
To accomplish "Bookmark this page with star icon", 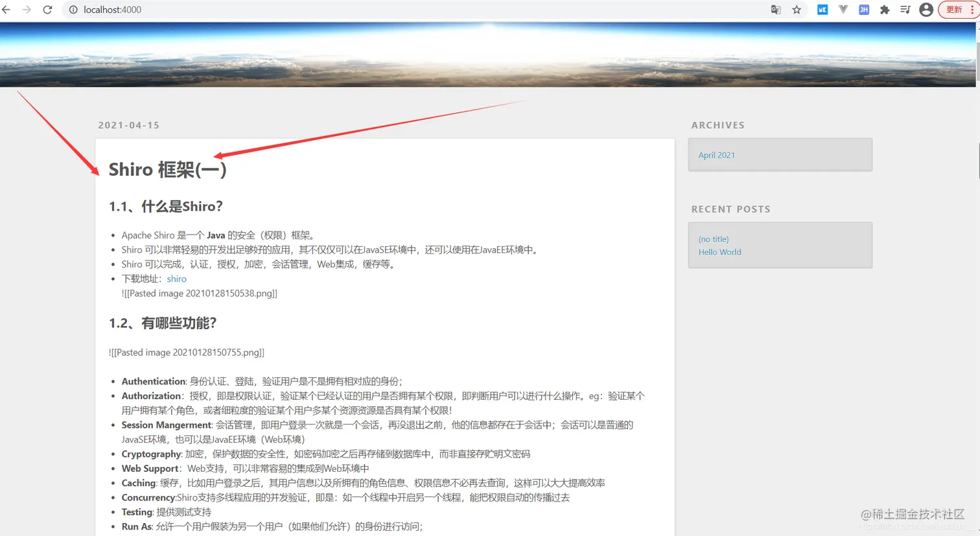I will 797,10.
